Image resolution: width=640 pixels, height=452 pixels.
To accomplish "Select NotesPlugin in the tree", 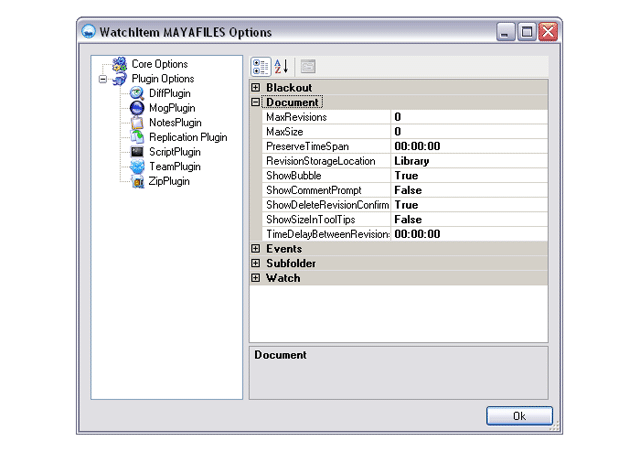I will tap(175, 123).
